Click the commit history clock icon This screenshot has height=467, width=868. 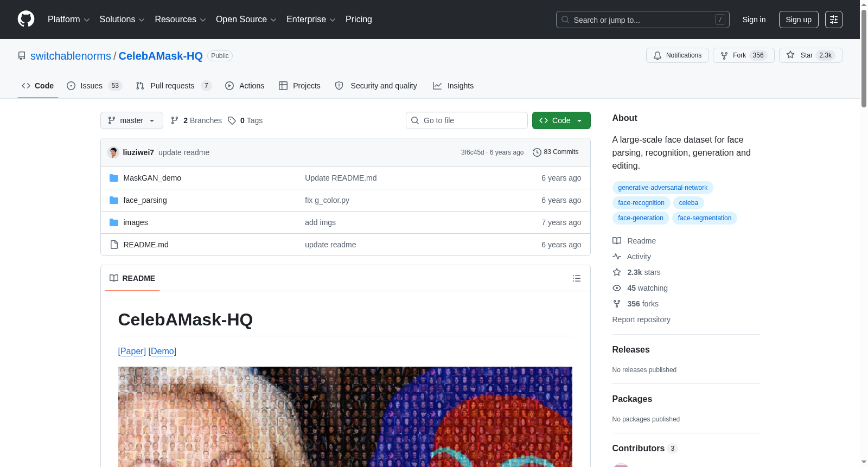pyautogui.click(x=537, y=152)
